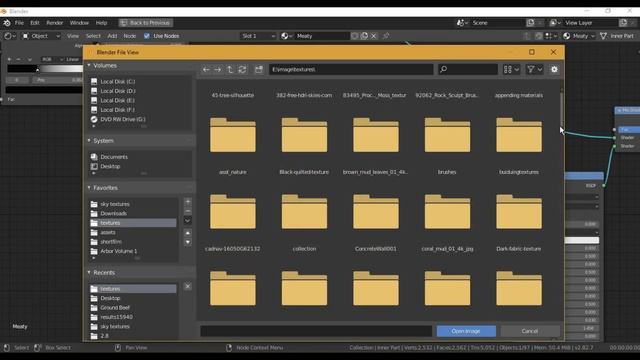Viewport: 640px width, 360px height.
Task: Select Desktop in System list
Action: [x=110, y=167]
